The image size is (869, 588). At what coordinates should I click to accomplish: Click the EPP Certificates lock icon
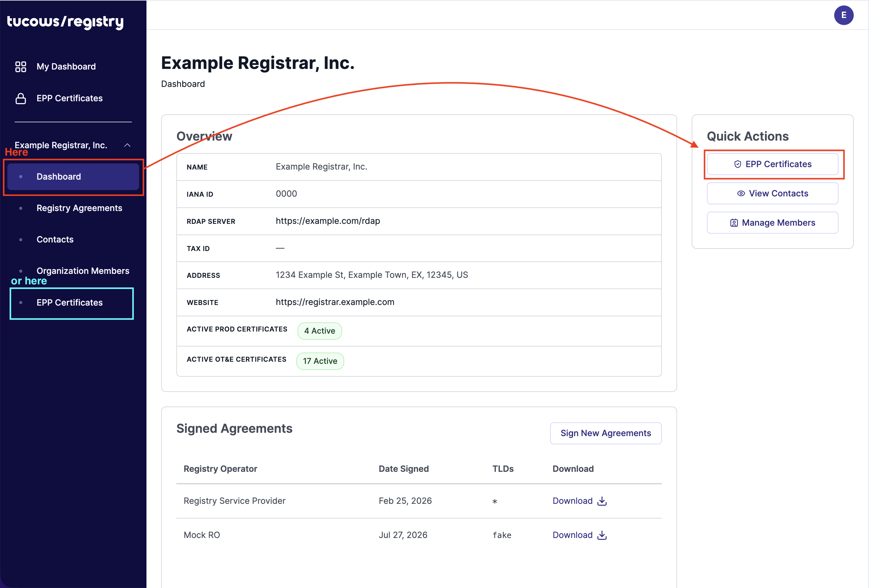[20, 98]
